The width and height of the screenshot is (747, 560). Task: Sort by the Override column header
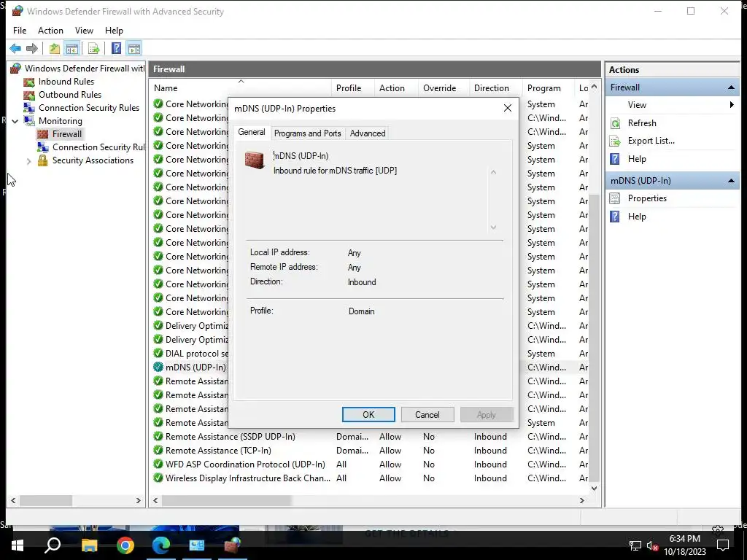(x=444, y=88)
